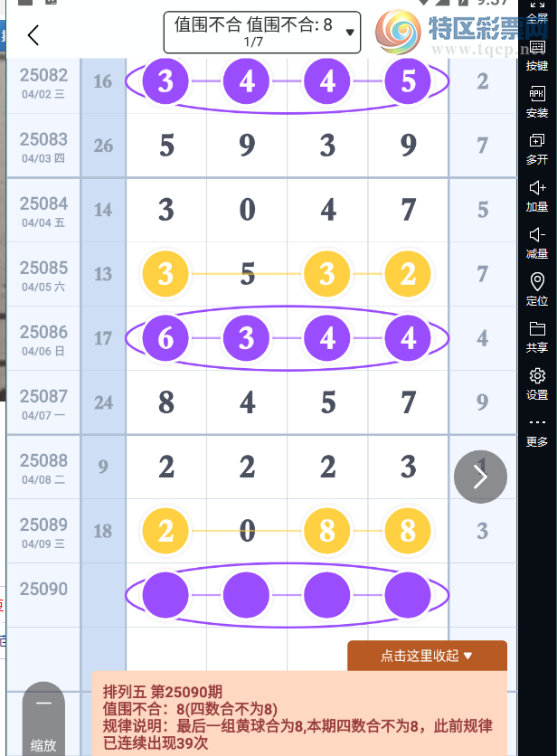The height and width of the screenshot is (756, 557).
Task: Select sum value 26 for issue 25083
Action: [x=103, y=146]
